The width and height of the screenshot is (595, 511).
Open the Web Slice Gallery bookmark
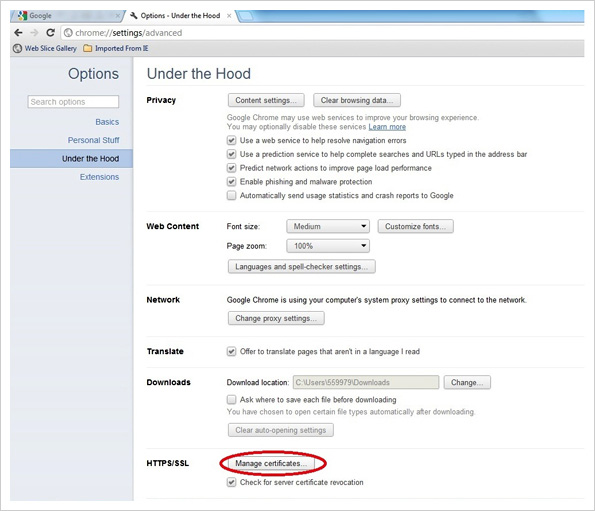(x=45, y=49)
